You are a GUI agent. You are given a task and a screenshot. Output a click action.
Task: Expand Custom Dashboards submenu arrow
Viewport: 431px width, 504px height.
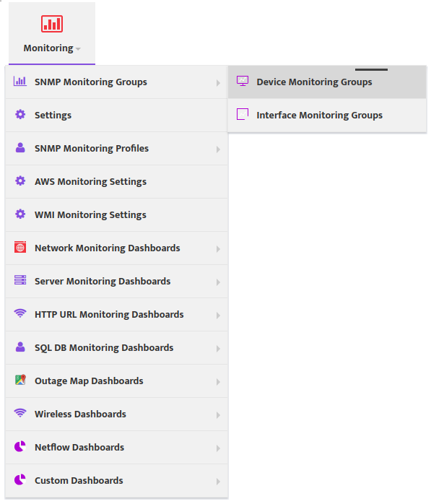pos(218,482)
